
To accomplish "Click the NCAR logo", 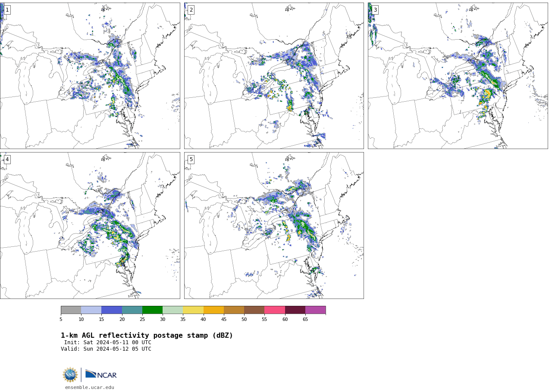I will click(x=101, y=374).
